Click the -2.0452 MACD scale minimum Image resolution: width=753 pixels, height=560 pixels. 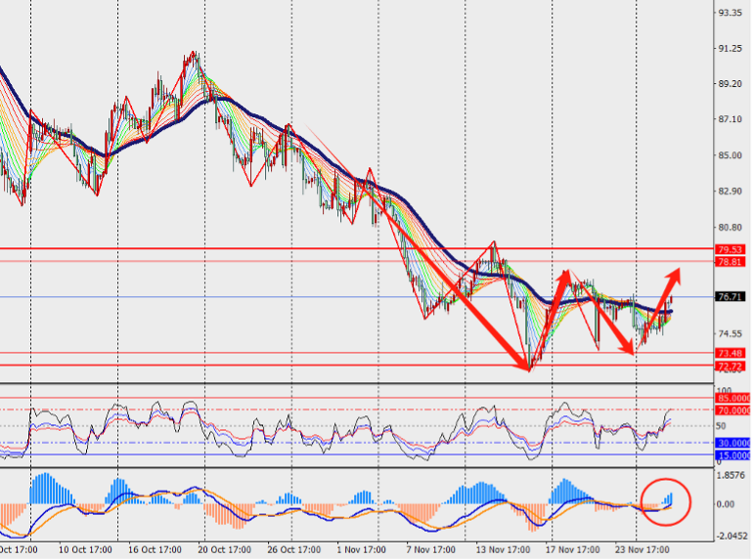click(731, 537)
